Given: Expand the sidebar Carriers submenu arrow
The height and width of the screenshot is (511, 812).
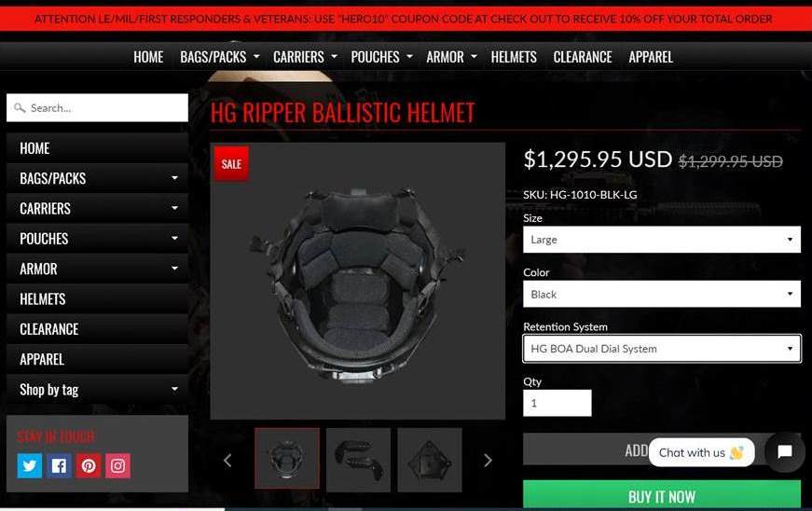Looking at the screenshot, I should (x=174, y=208).
